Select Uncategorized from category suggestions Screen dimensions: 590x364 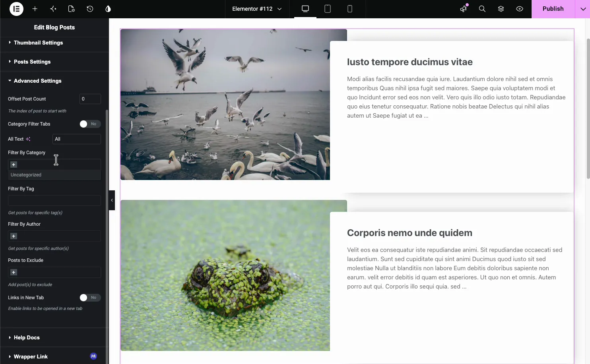pyautogui.click(x=54, y=175)
